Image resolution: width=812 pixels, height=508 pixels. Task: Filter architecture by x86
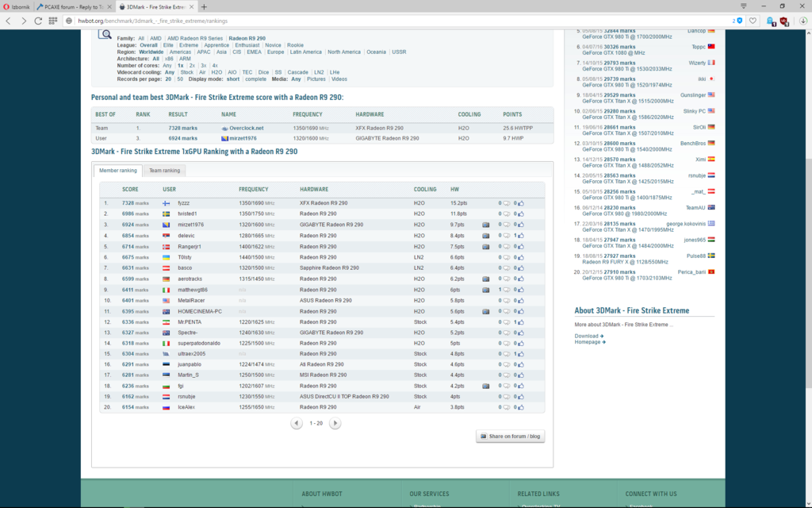click(x=169, y=59)
